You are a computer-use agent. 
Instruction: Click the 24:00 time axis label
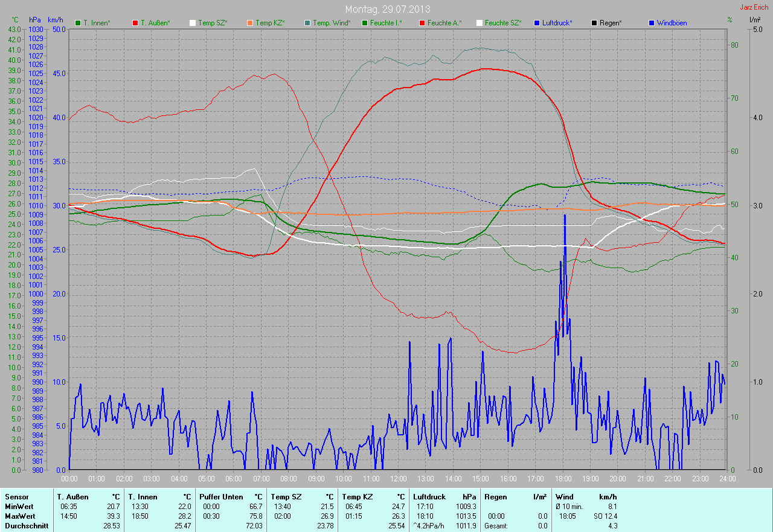tap(727, 479)
